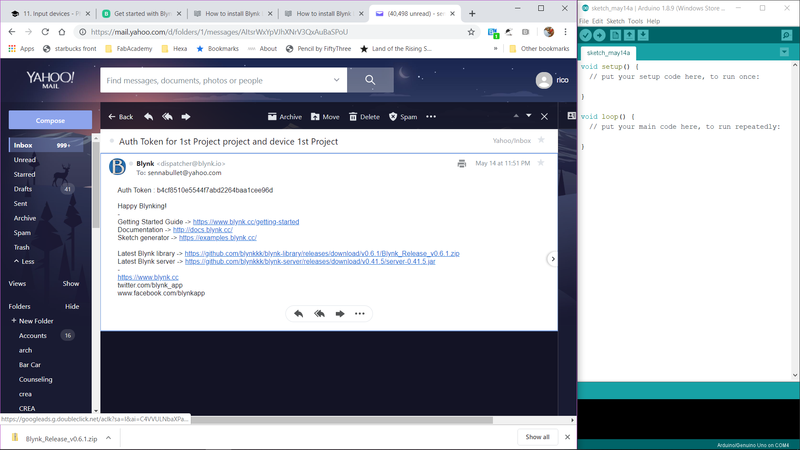Open the Arduino Serial Monitor icon
This screenshot has height=450, width=800.
click(x=786, y=35)
